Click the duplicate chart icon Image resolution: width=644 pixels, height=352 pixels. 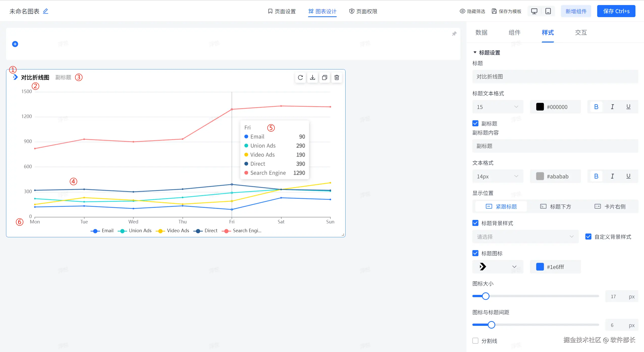(324, 77)
